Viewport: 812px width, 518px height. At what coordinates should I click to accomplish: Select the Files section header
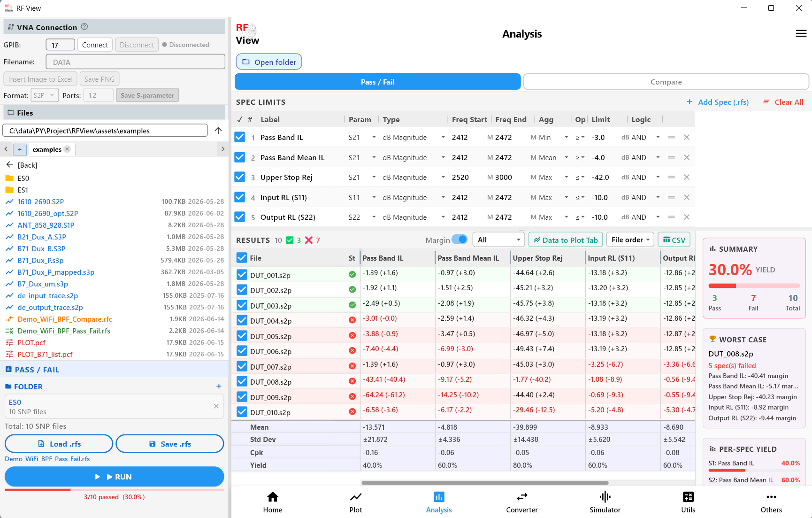coord(115,113)
